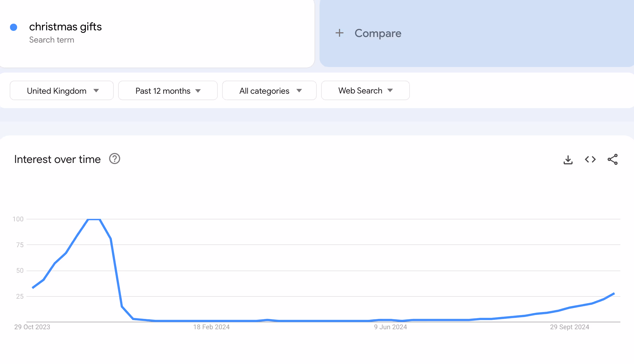Open the embed code icon
The height and width of the screenshot is (364, 634).
tap(590, 159)
